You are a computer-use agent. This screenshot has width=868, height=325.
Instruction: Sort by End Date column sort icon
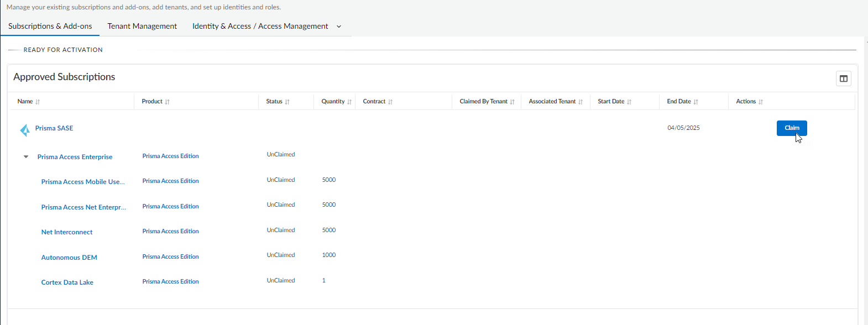point(696,102)
